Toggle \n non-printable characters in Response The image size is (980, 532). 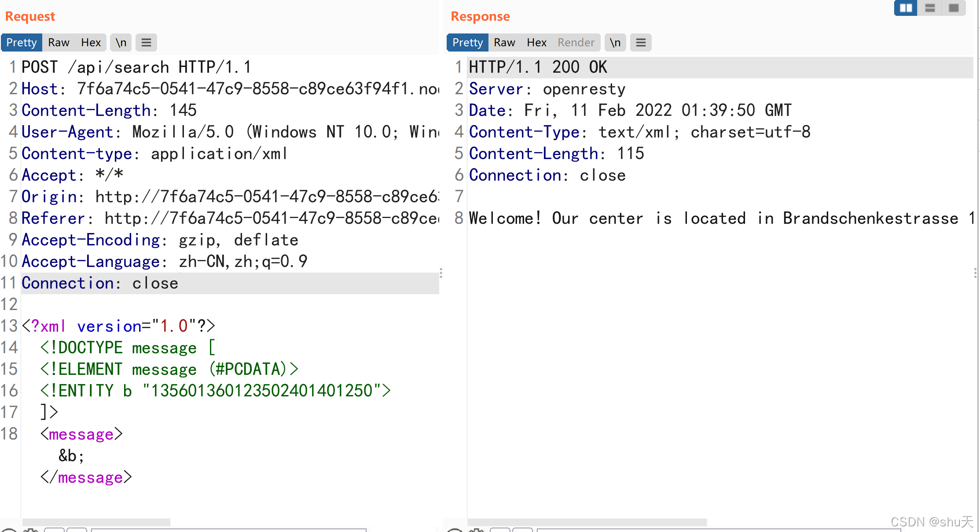coord(615,43)
